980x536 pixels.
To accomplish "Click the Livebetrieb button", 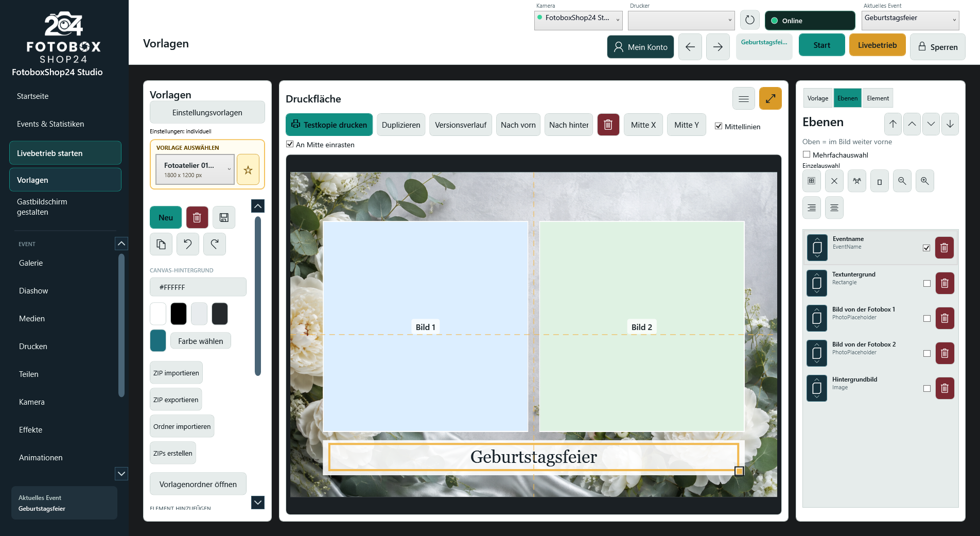I will (x=877, y=45).
